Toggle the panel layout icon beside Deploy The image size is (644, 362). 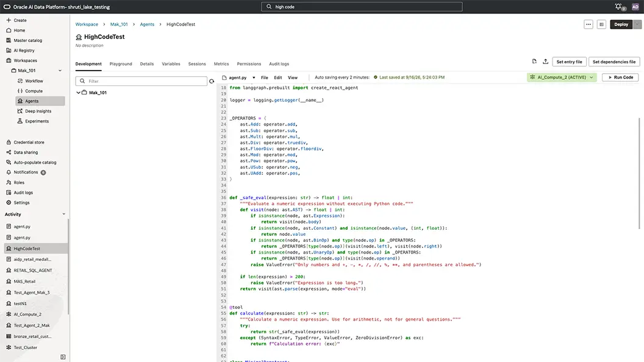click(x=602, y=24)
